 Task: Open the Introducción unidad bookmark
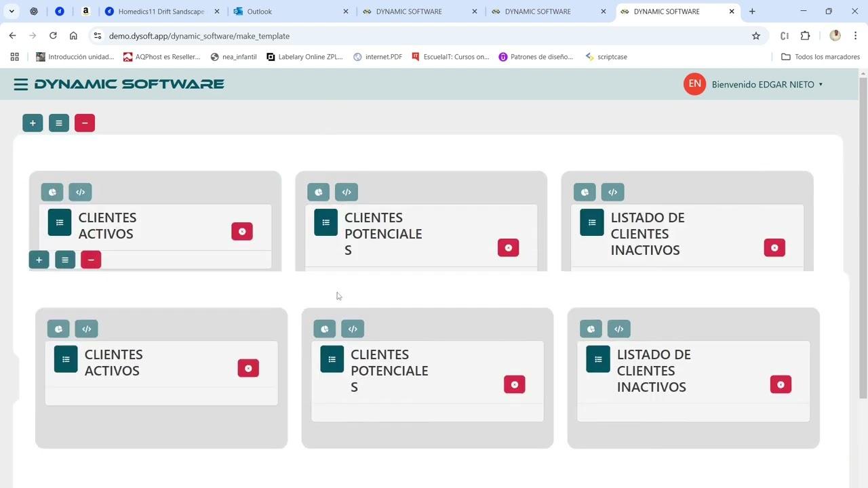tap(75, 57)
